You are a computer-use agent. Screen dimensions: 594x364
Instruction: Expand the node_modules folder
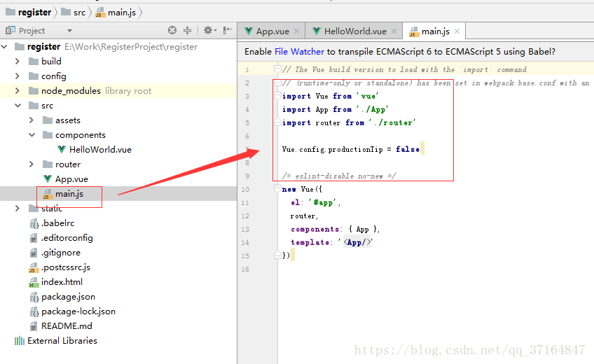click(x=17, y=91)
